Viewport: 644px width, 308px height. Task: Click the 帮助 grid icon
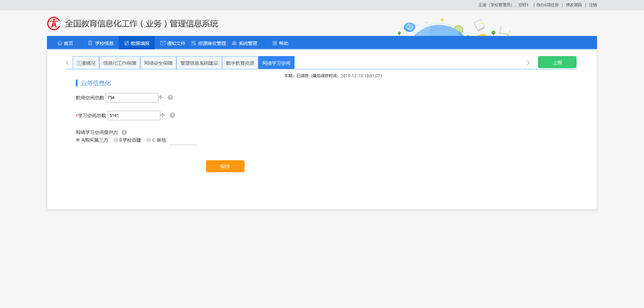[x=274, y=43]
